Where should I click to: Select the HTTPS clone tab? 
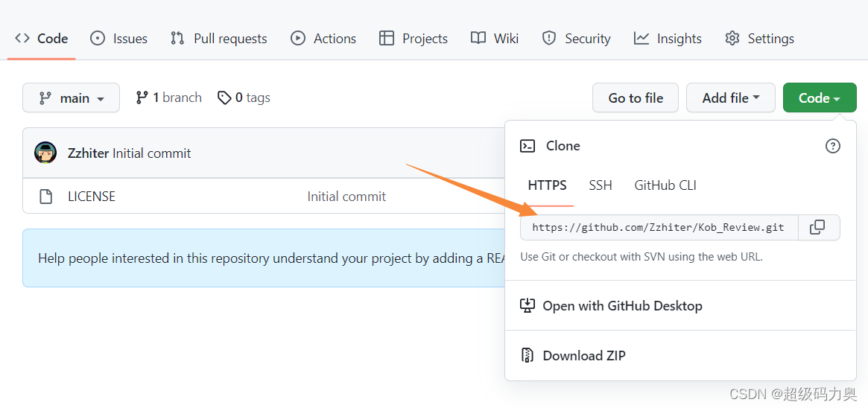coord(547,185)
